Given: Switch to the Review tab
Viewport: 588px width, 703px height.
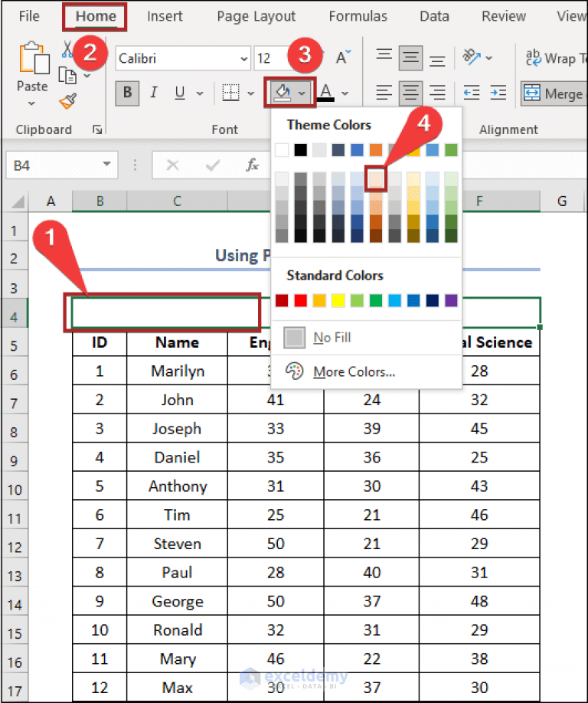Looking at the screenshot, I should 503,16.
